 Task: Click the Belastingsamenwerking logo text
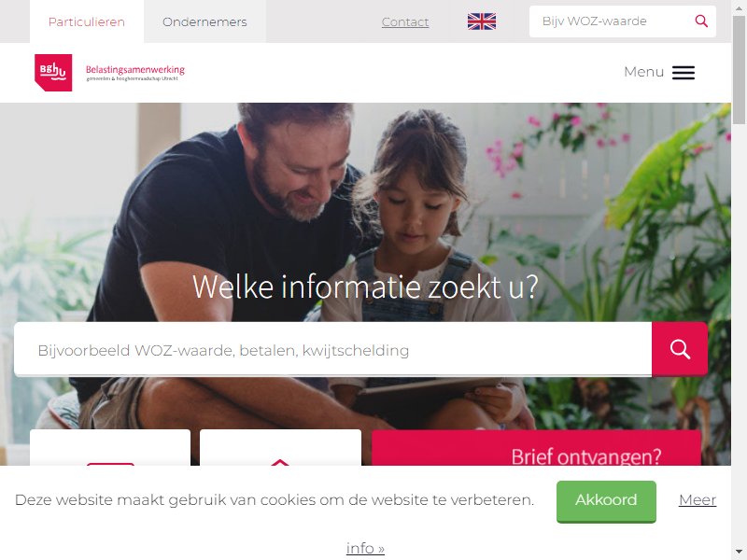(x=135, y=73)
